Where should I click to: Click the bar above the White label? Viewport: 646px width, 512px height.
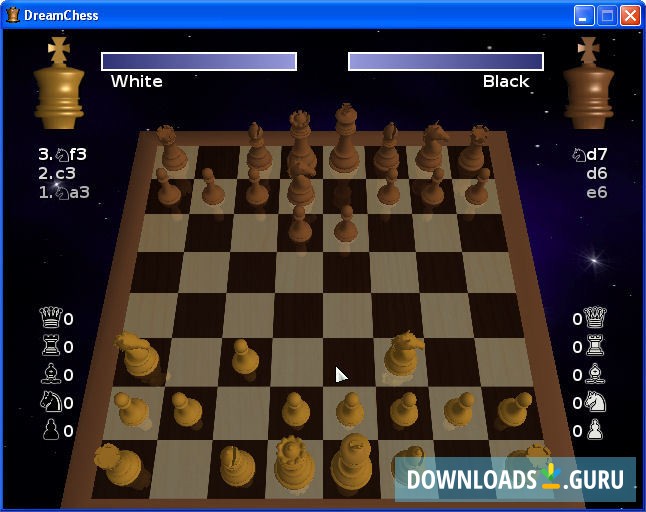[199, 61]
